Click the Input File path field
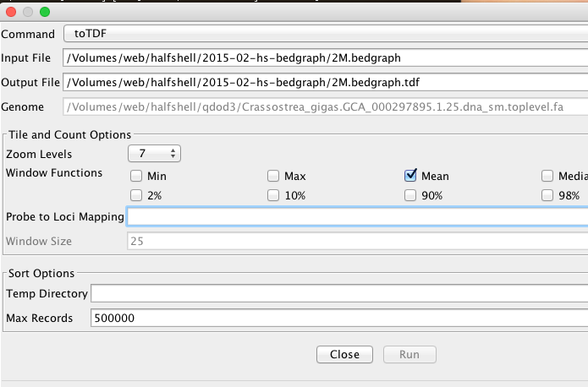Viewport: 588px width, 387px height. click(326, 58)
